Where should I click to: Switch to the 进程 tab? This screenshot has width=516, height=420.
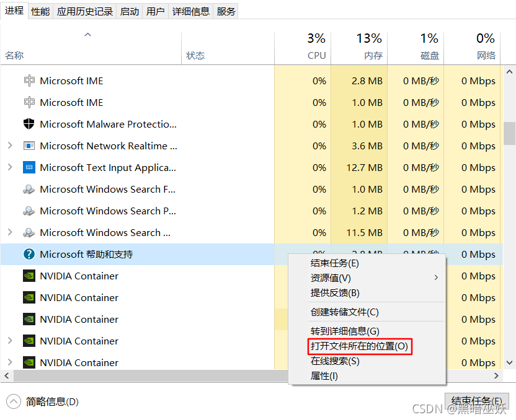[14, 11]
